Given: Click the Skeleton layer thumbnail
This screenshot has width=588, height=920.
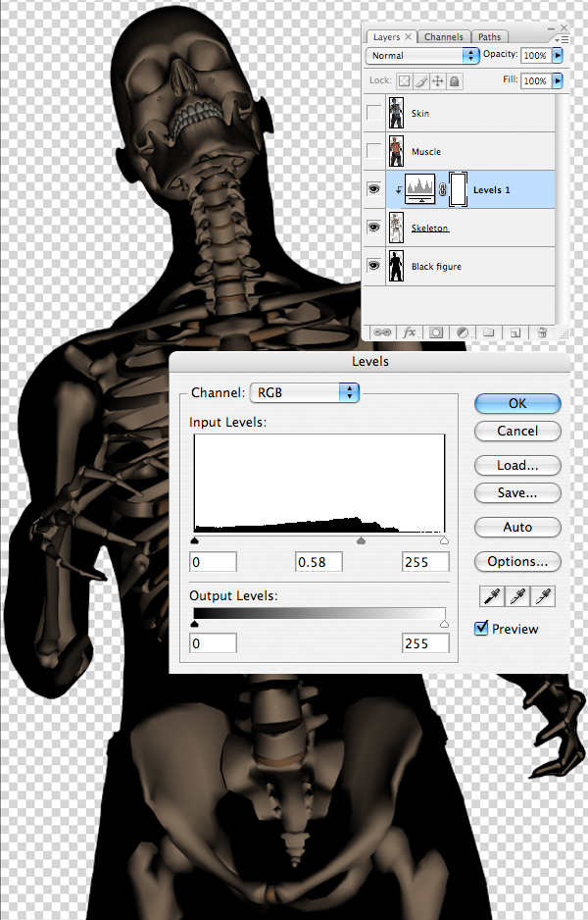Looking at the screenshot, I should click(396, 228).
